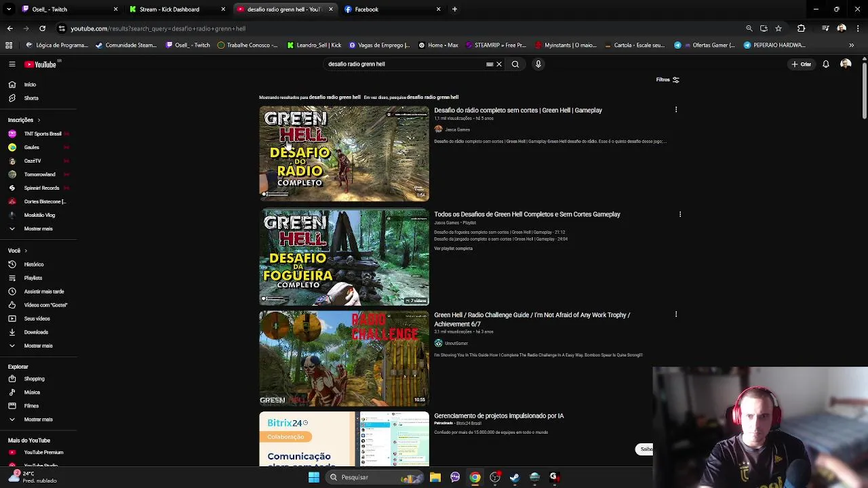Switch to the Stream - Kick Dashboard tab

coord(175,9)
